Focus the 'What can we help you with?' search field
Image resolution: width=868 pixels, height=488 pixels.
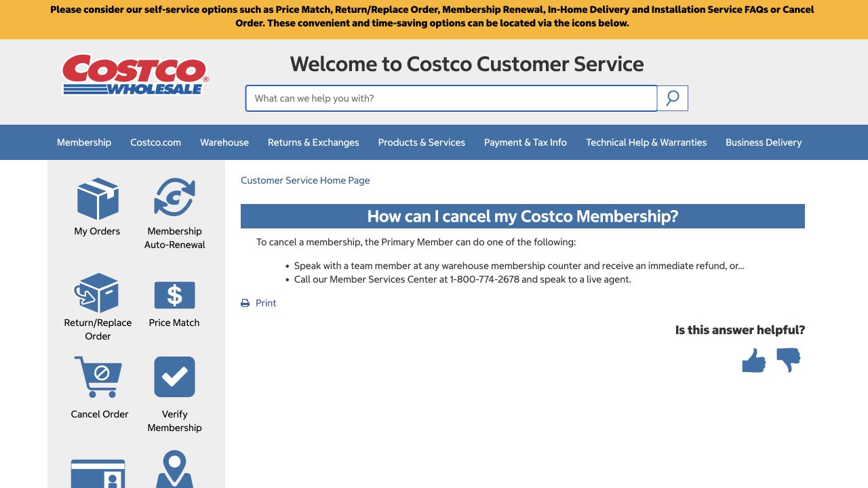(451, 98)
